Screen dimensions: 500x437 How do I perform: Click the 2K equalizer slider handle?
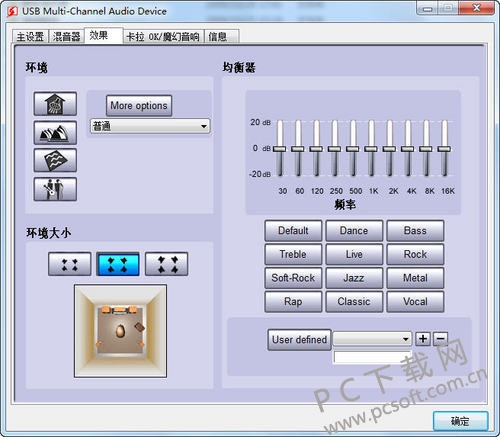point(389,149)
